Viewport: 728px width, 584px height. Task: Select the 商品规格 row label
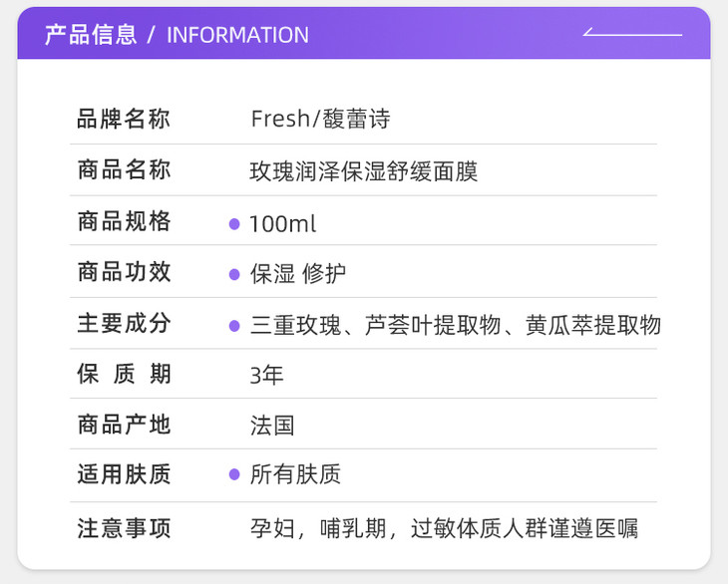pyautogui.click(x=124, y=222)
